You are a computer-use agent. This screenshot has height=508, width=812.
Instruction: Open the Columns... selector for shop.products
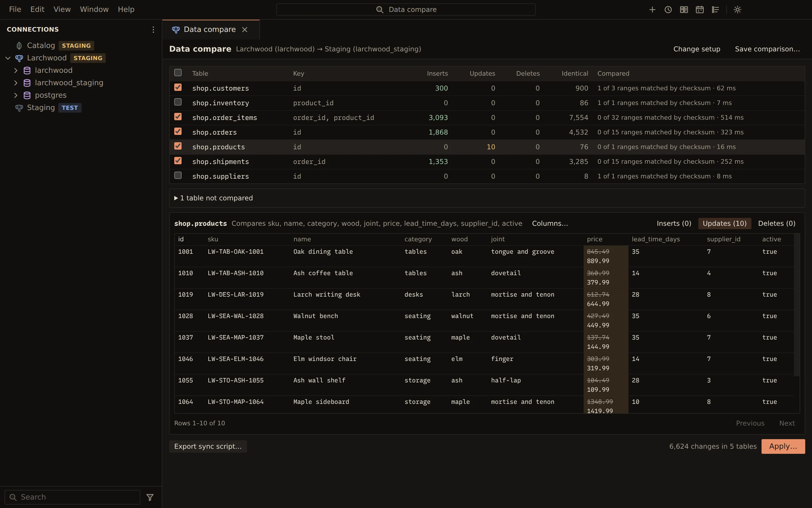pos(550,224)
